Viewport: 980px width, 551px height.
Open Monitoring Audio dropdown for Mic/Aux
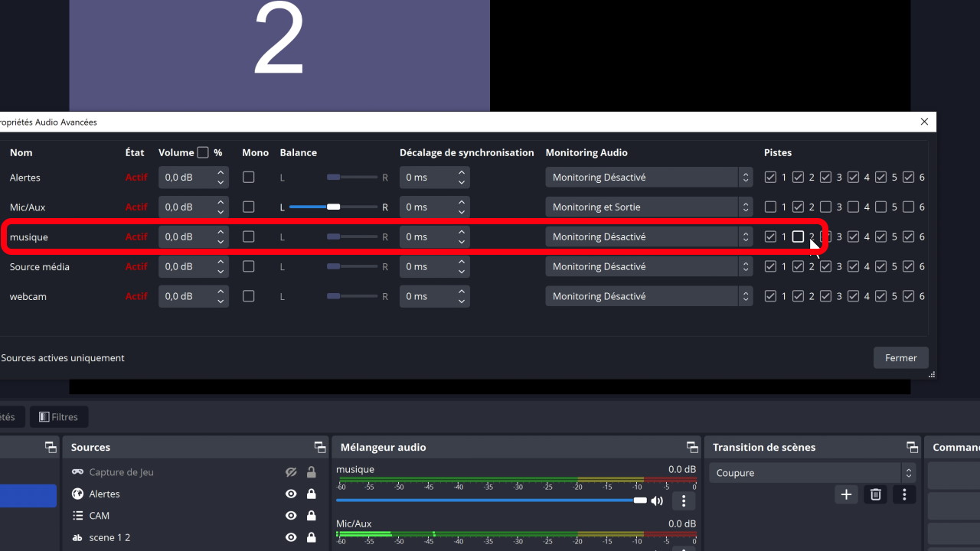pyautogui.click(x=648, y=207)
